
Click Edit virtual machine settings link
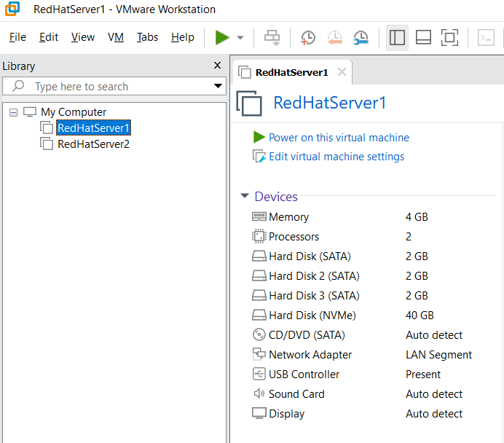click(336, 157)
